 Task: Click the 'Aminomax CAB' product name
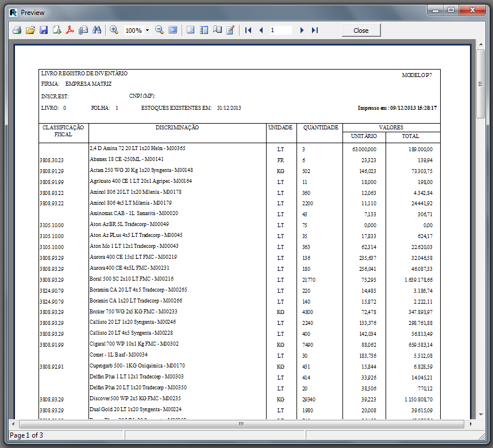tap(134, 213)
